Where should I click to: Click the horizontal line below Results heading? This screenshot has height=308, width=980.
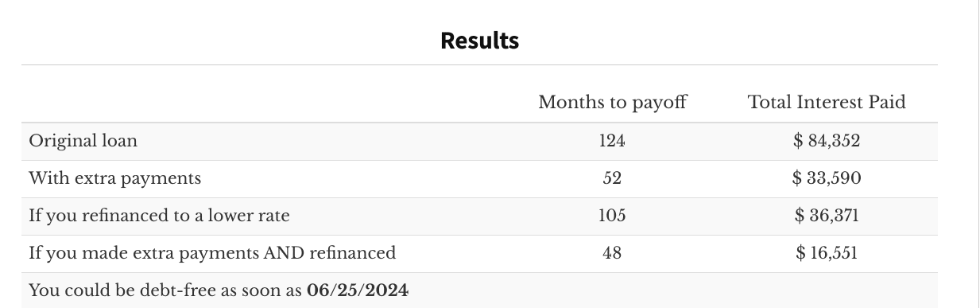point(479,64)
